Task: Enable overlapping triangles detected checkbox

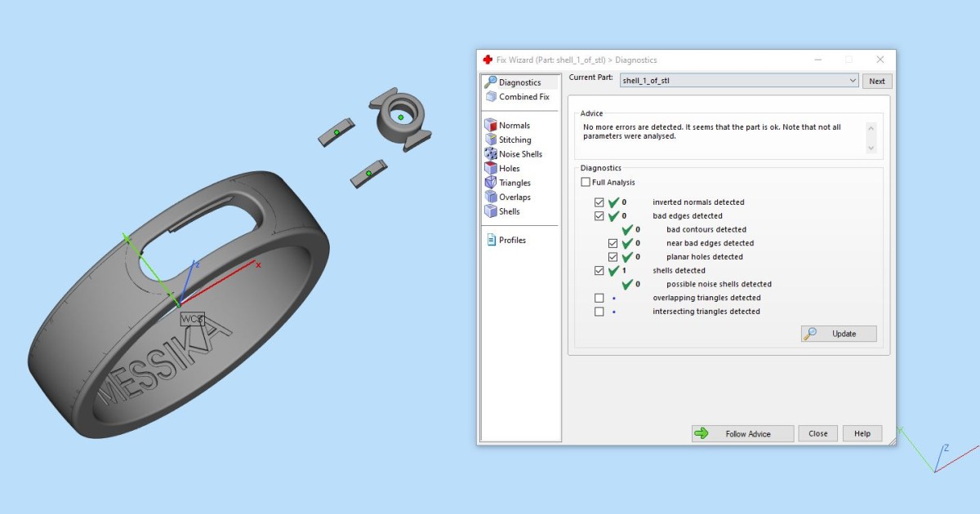Action: click(x=599, y=298)
